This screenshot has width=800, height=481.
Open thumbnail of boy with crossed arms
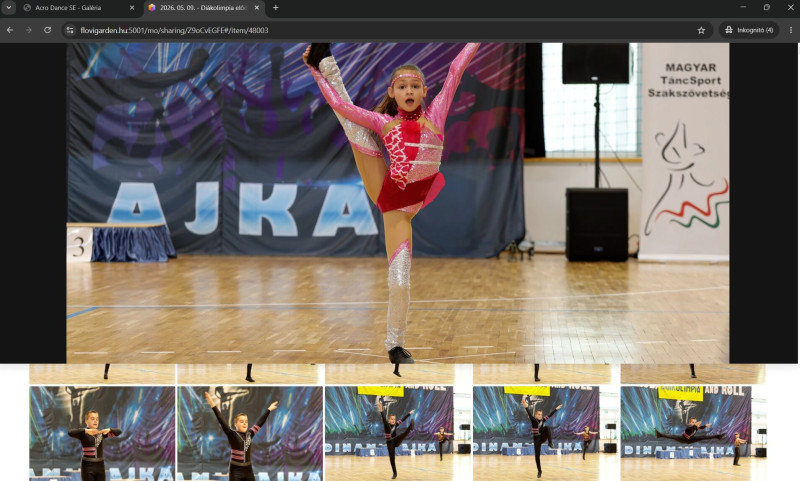click(x=102, y=434)
